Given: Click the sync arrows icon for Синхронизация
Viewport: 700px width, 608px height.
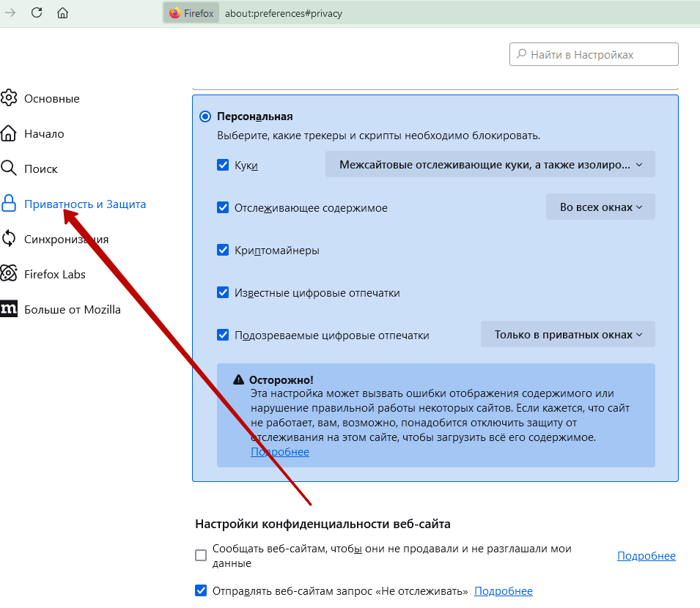Looking at the screenshot, I should [x=9, y=239].
